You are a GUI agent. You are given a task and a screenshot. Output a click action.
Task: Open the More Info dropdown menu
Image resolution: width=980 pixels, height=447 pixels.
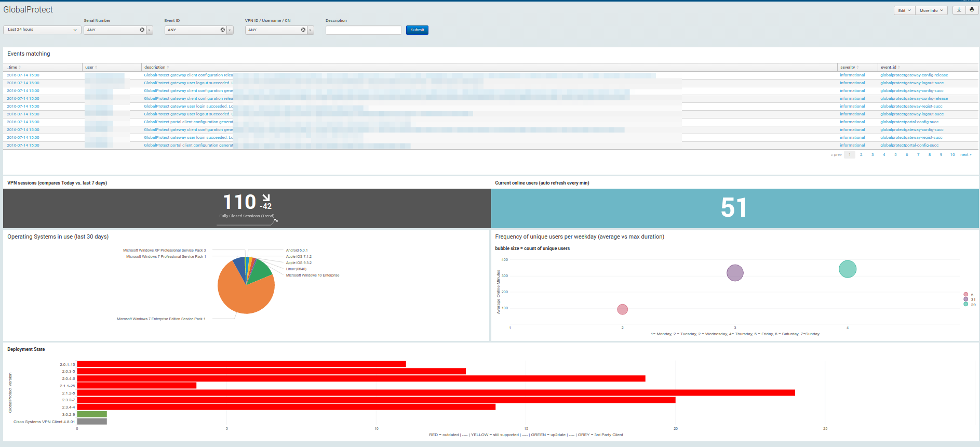pyautogui.click(x=931, y=10)
